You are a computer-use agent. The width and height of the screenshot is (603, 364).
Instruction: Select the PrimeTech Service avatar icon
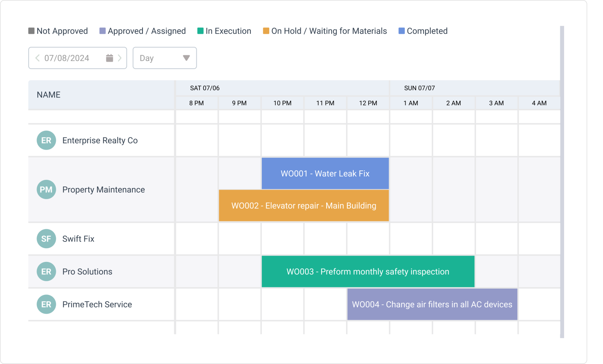(46, 304)
